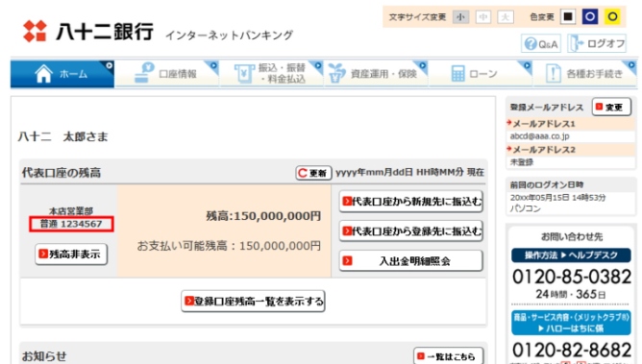Click the red arrow icon on 残高非表示

click(x=43, y=254)
